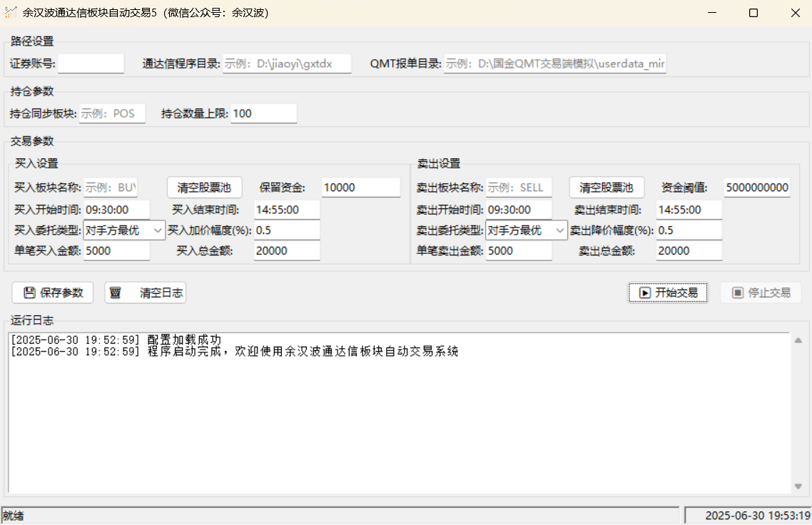
Task: Click the play icon on 开始交易 button
Action: point(644,292)
